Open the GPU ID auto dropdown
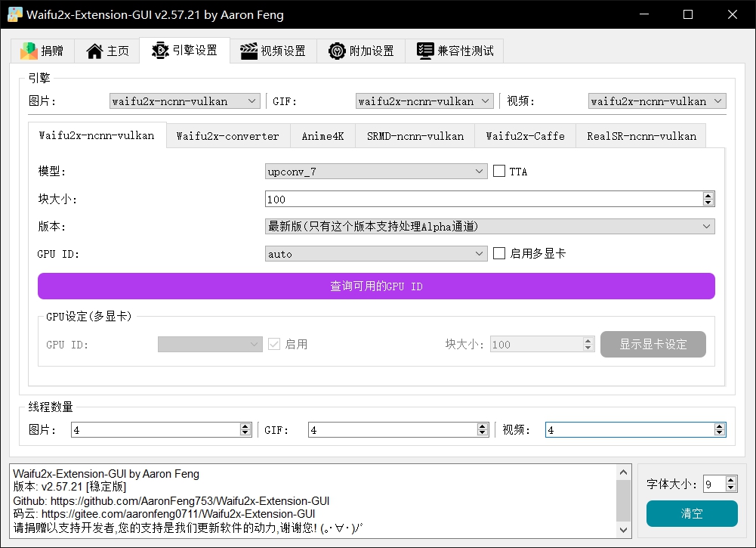 tap(375, 254)
